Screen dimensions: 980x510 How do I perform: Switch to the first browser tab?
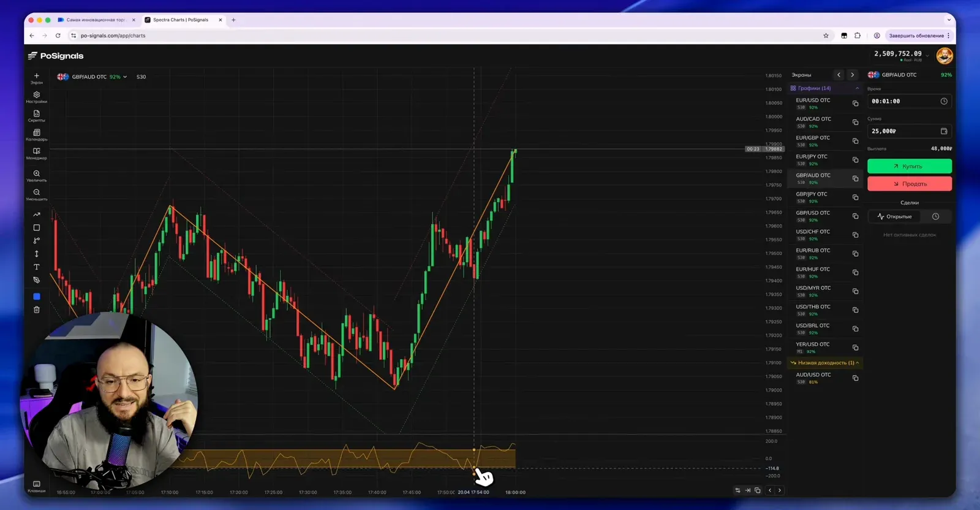pos(96,20)
